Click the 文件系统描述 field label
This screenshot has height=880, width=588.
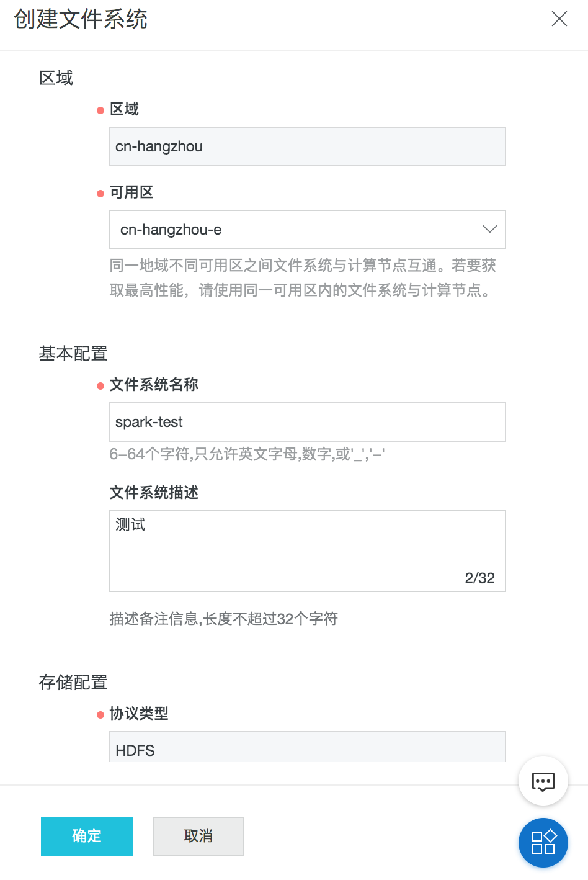tap(154, 493)
